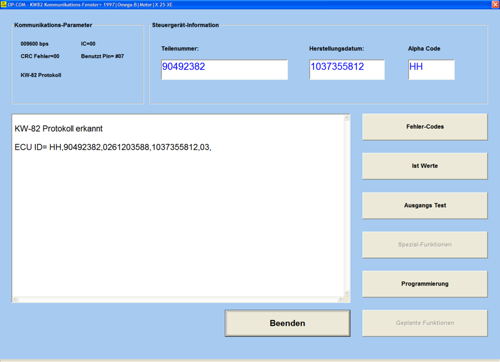Open the Programmierung options
The height and width of the screenshot is (362, 500).
(425, 284)
